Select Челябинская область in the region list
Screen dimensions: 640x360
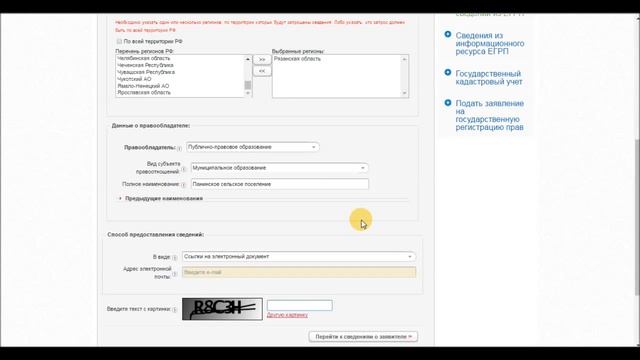pyautogui.click(x=144, y=58)
